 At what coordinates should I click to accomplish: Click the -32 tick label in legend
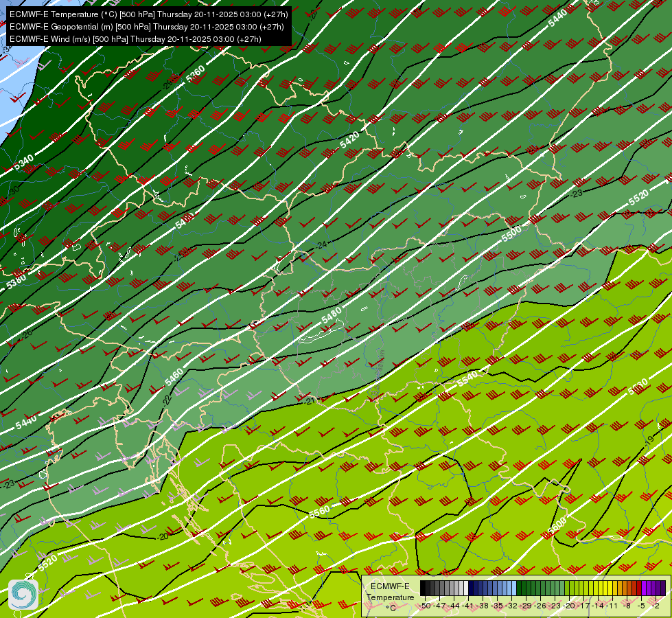click(x=512, y=606)
